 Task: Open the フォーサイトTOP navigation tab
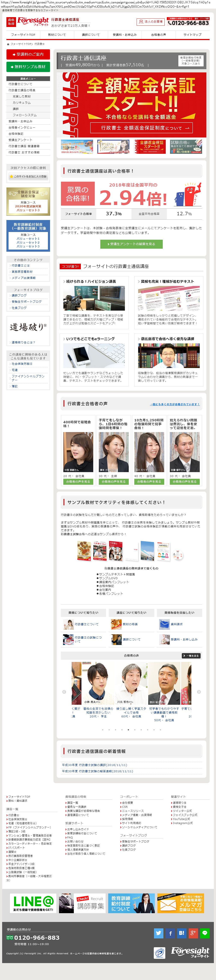tap(23, 35)
